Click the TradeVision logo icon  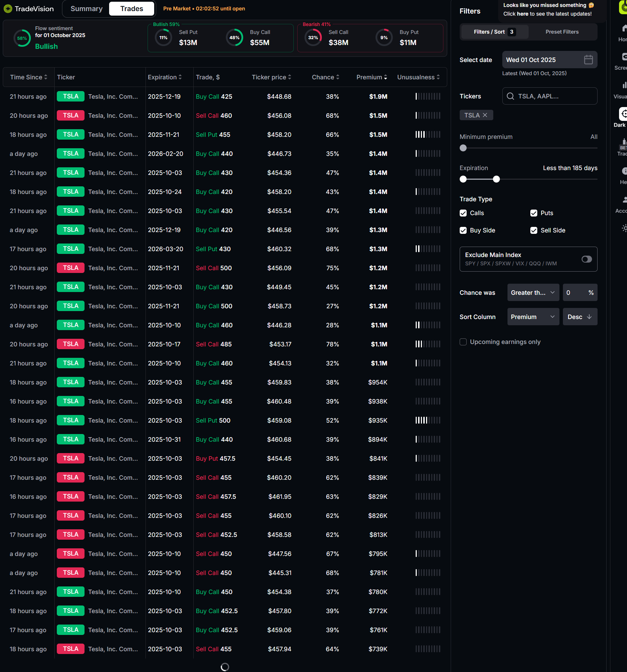[8, 9]
